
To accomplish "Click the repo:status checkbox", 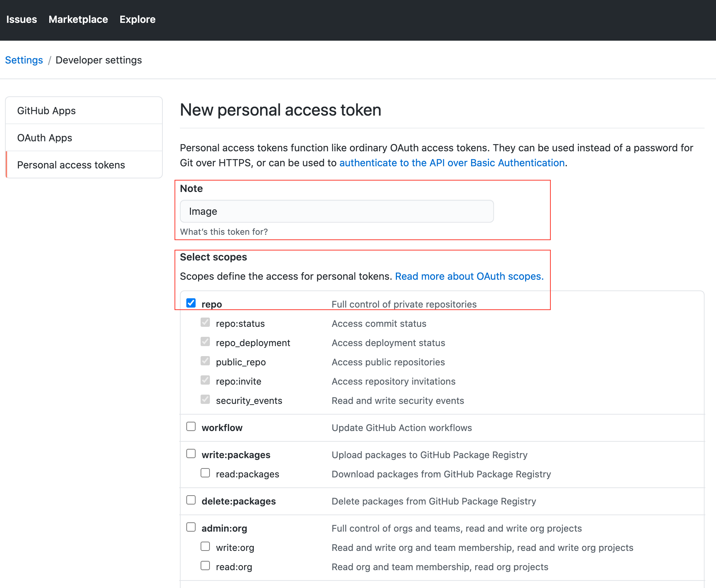I will click(x=205, y=323).
